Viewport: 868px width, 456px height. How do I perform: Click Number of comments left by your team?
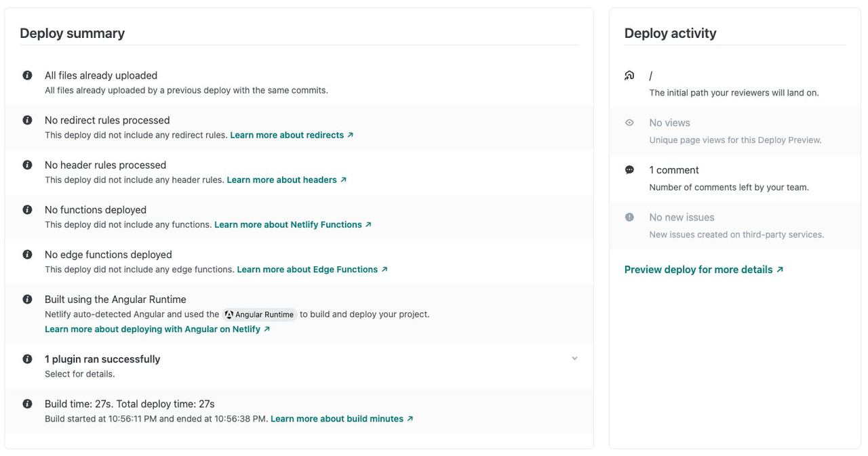729,187
